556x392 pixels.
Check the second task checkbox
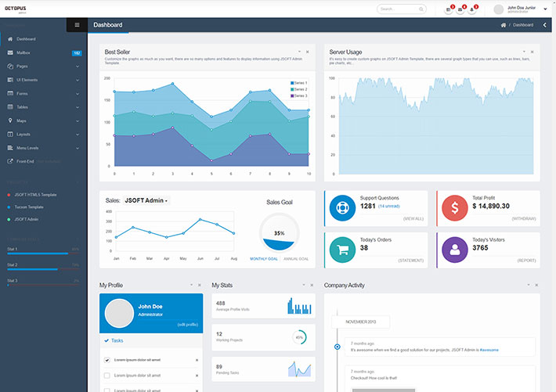tap(107, 375)
